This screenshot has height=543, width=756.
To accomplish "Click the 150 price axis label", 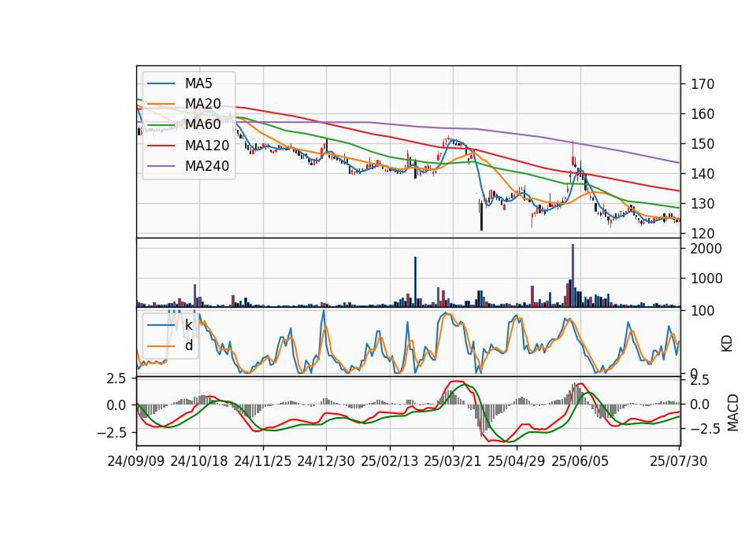I will 702,144.
